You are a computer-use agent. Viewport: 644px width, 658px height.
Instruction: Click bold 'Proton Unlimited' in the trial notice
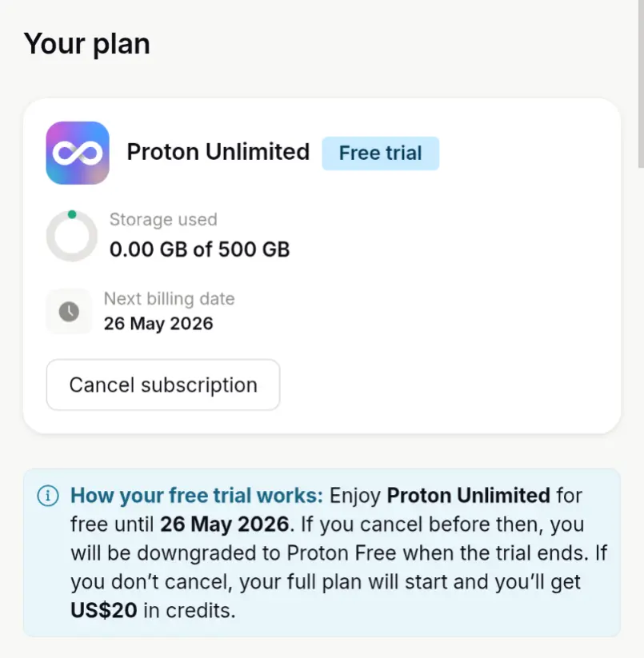pyautogui.click(x=469, y=496)
